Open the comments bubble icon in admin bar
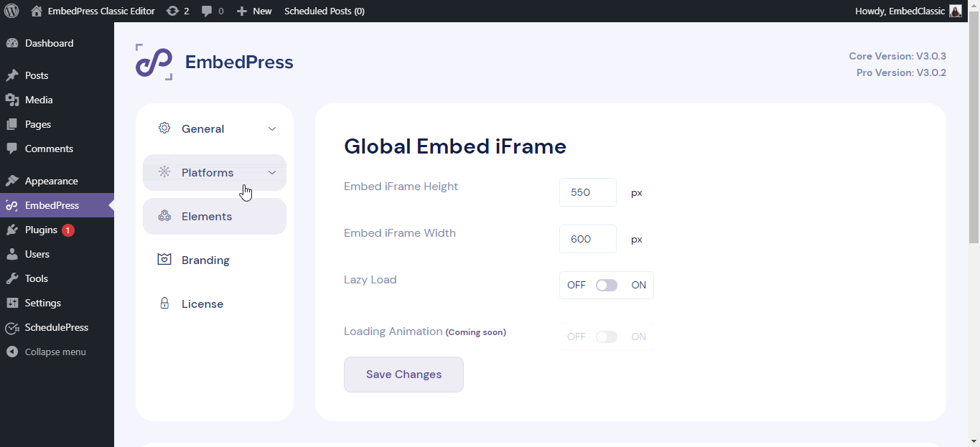The image size is (980, 447). pos(207,11)
